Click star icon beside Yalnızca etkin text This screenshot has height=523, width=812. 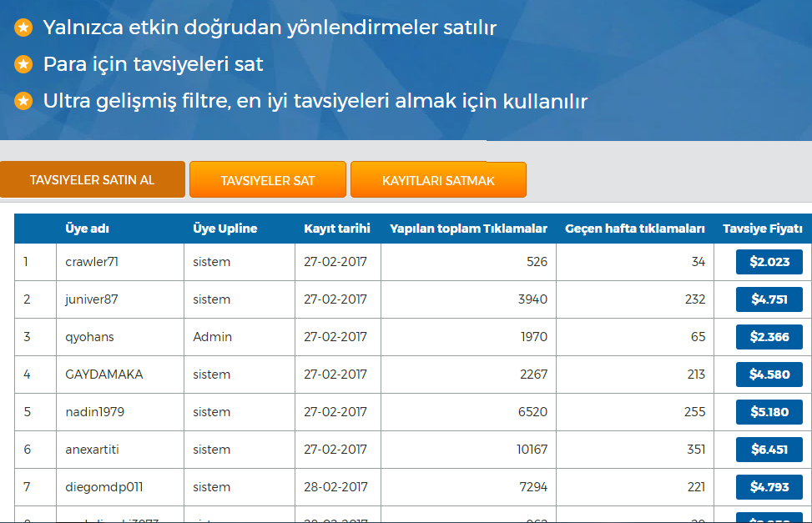point(23,28)
